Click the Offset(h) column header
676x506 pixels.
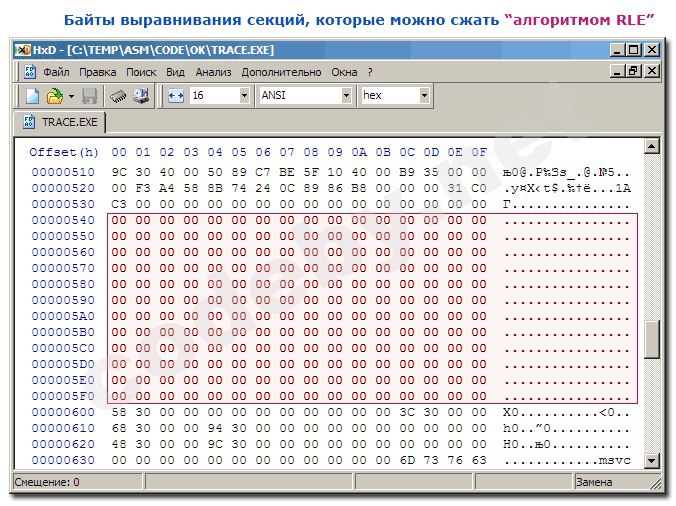tap(64, 152)
